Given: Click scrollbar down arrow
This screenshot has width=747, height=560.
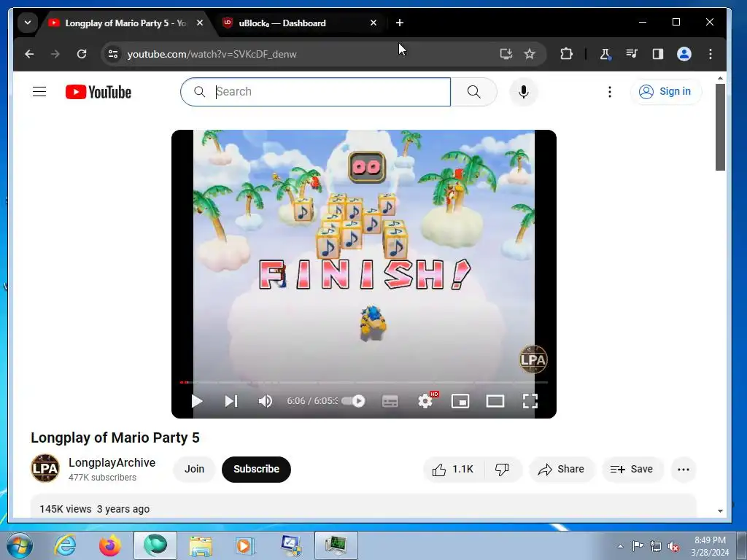Looking at the screenshot, I should click(x=720, y=511).
